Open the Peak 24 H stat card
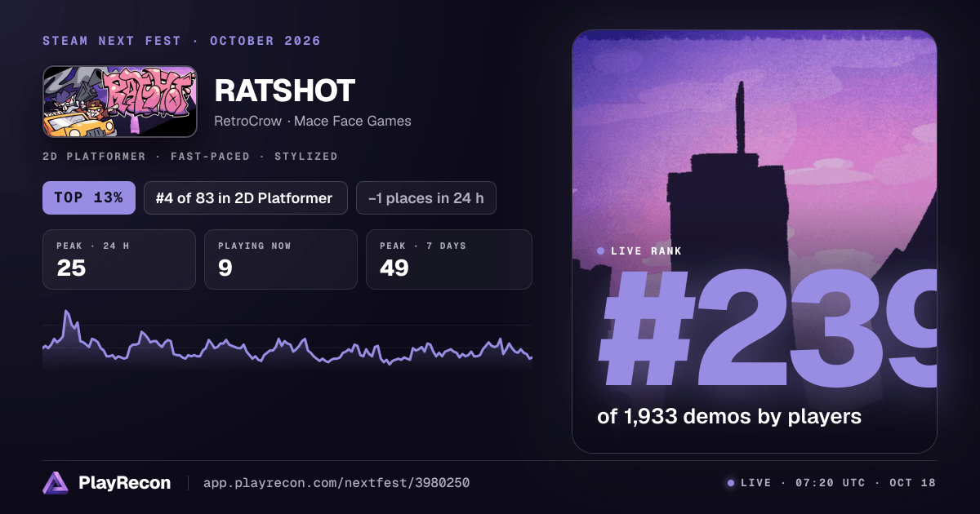The width and height of the screenshot is (980, 514). pyautogui.click(x=119, y=259)
